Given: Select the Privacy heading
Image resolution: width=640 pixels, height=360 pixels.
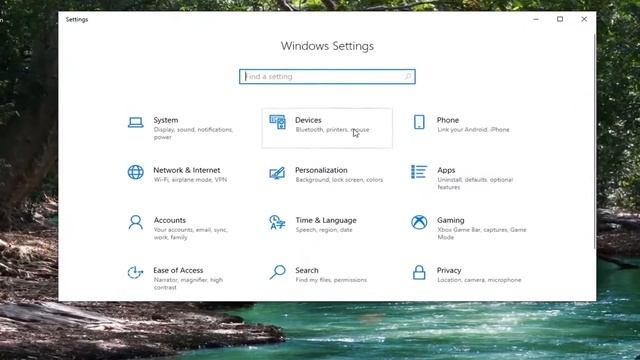Looking at the screenshot, I should coord(449,270).
